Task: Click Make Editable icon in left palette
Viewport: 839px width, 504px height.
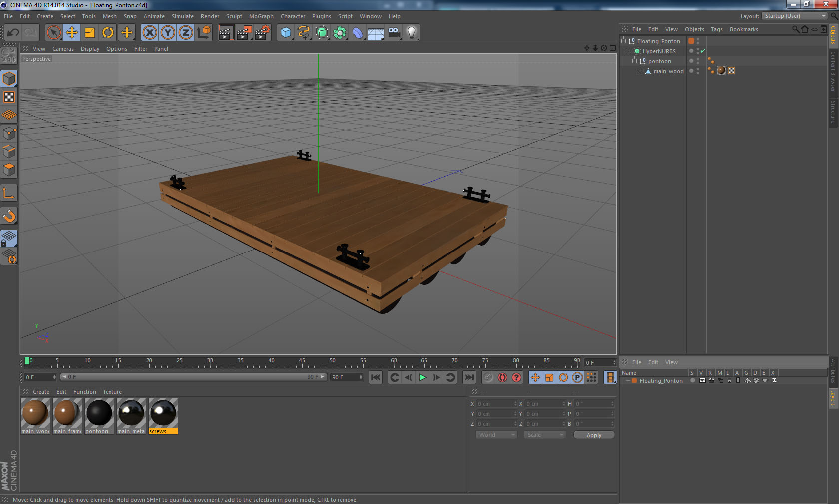Action: pyautogui.click(x=9, y=56)
